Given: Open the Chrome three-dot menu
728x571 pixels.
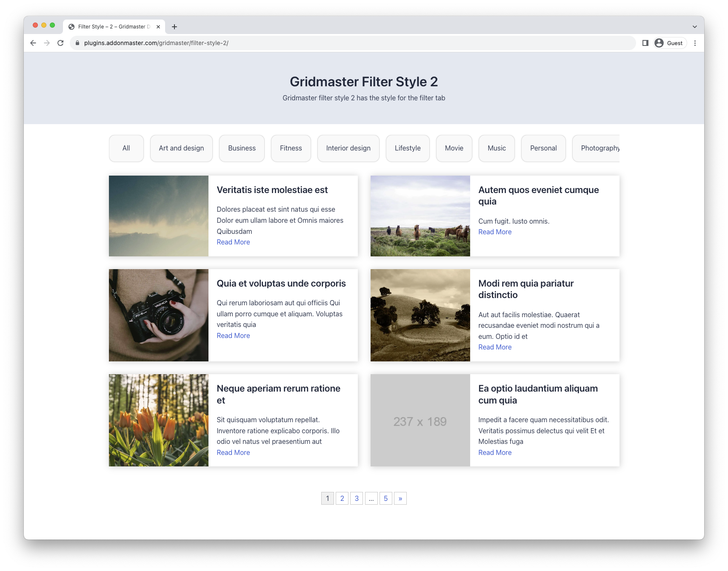Looking at the screenshot, I should coord(695,43).
